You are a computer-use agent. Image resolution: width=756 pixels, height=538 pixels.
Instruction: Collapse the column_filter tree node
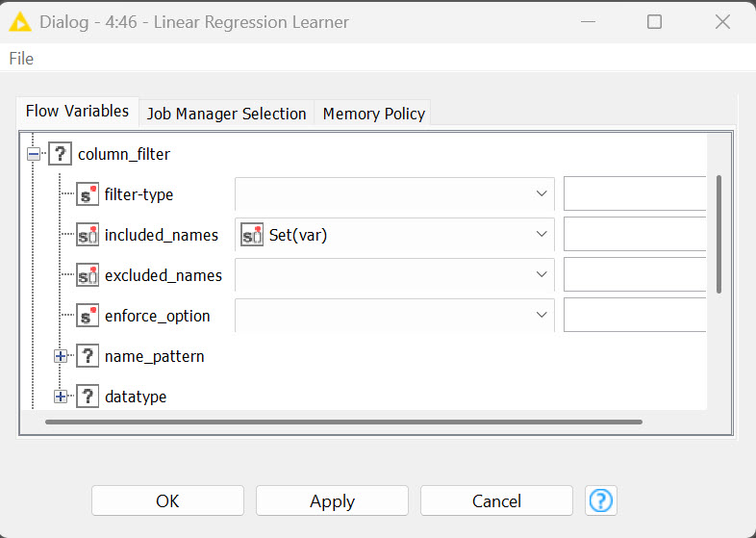coord(34,154)
